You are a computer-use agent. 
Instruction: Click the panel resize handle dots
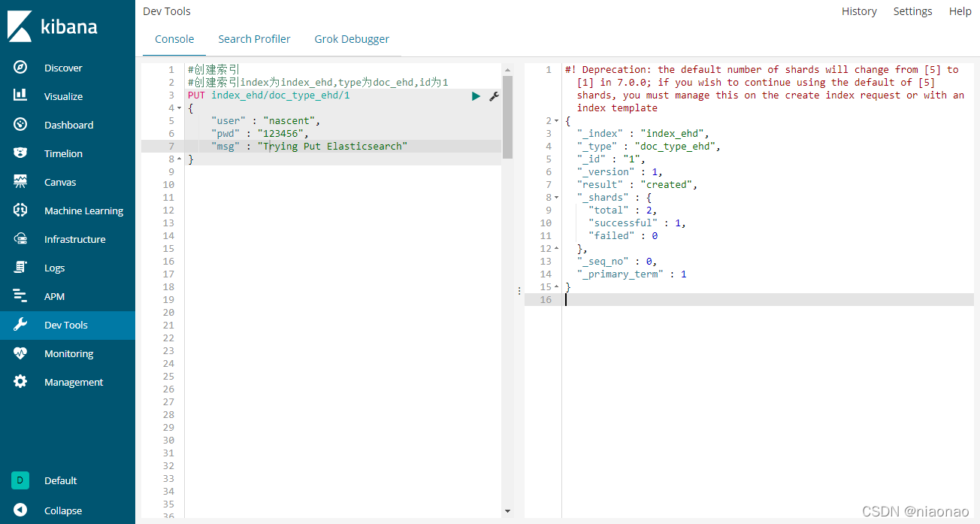pyautogui.click(x=519, y=290)
